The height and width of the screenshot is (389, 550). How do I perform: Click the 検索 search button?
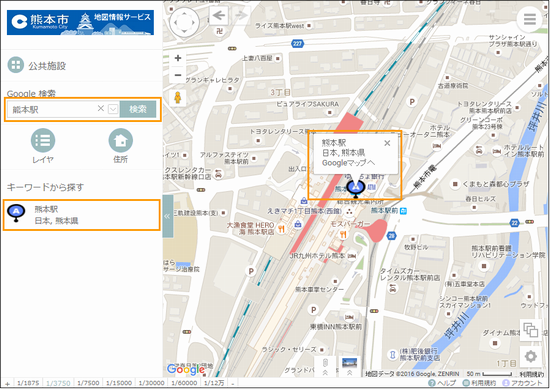[x=138, y=109]
